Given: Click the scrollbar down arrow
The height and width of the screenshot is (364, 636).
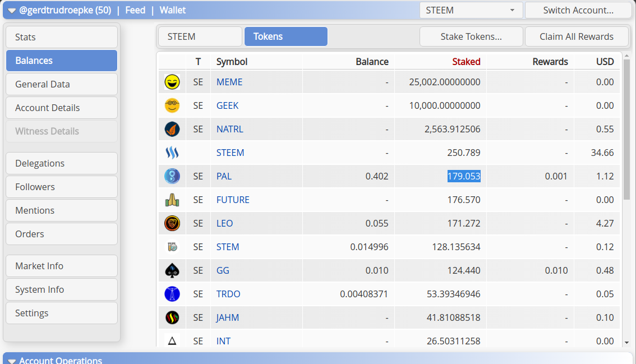Looking at the screenshot, I should pos(626,343).
